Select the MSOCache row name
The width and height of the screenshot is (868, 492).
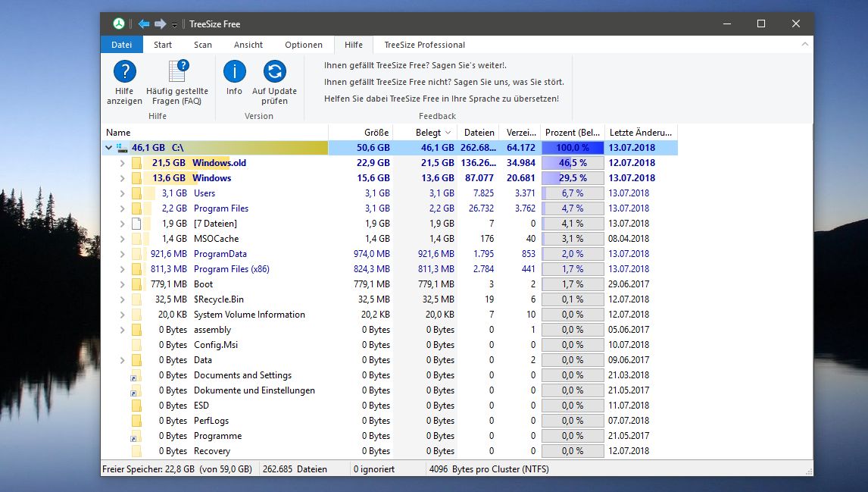(x=217, y=239)
